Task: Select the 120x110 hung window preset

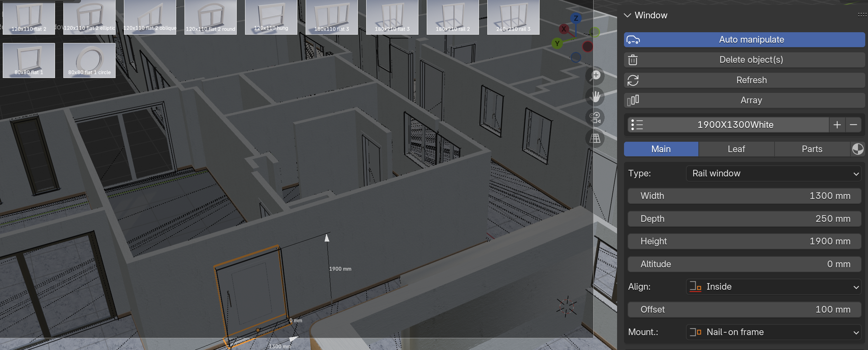Action: pos(271,17)
